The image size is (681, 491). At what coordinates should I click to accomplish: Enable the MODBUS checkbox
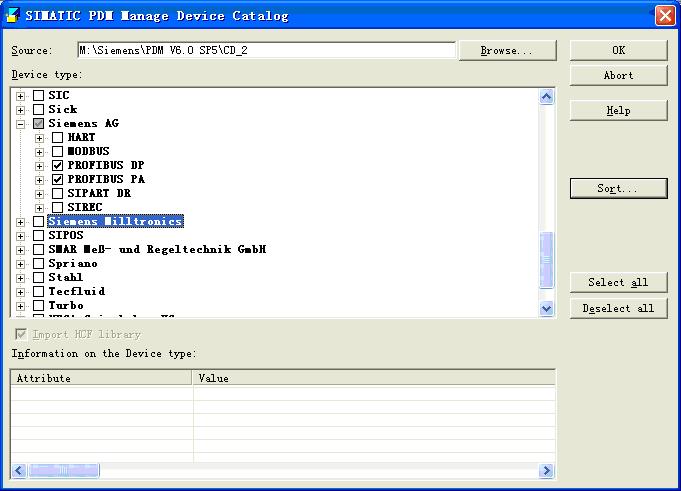(x=57, y=151)
